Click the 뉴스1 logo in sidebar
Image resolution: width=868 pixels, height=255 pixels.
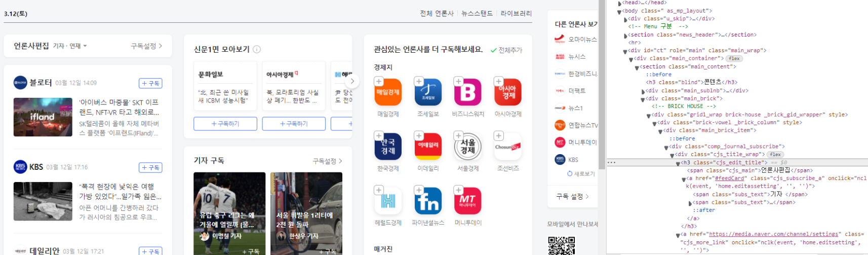point(560,108)
